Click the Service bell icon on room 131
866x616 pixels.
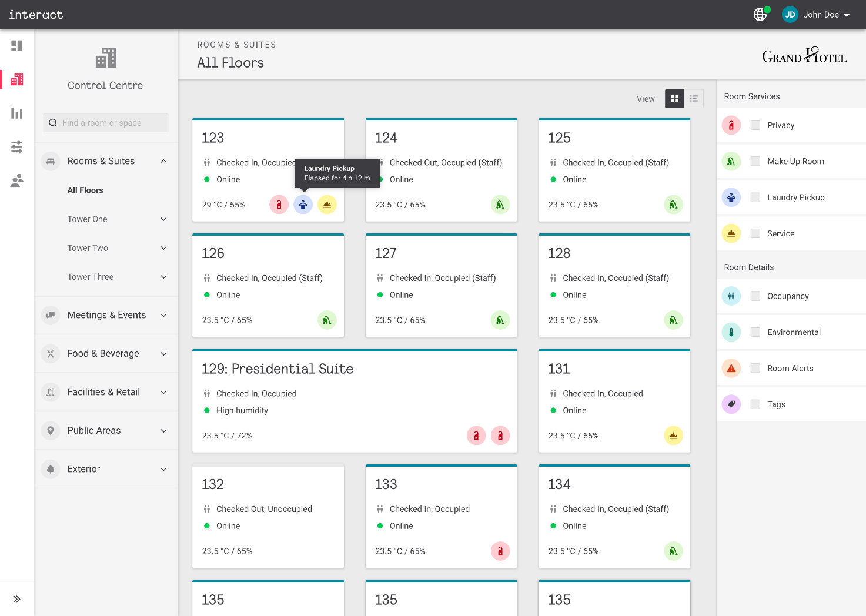coord(673,436)
